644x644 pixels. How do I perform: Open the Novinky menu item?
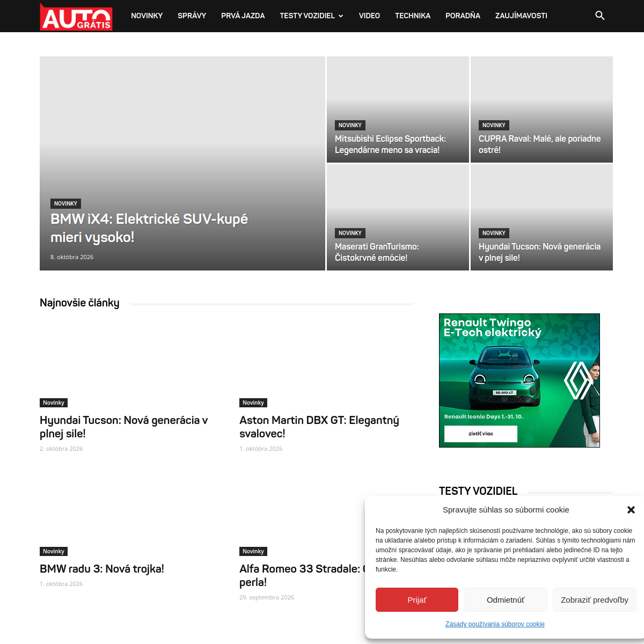(x=147, y=16)
